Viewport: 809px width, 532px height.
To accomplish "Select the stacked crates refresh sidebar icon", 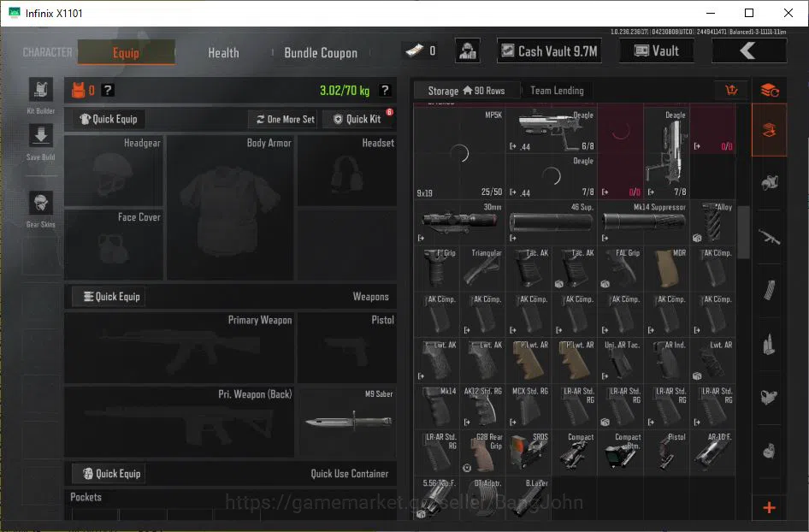I will coord(770,91).
